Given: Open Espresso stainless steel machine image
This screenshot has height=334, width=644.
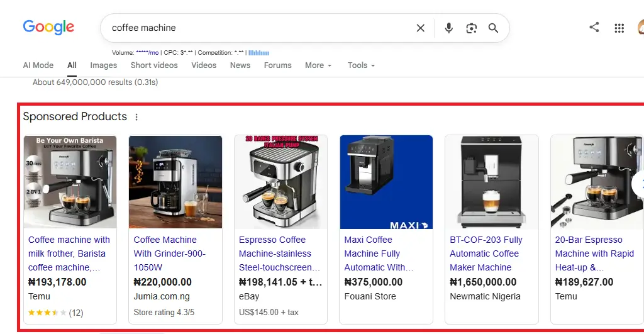Looking at the screenshot, I should [281, 182].
